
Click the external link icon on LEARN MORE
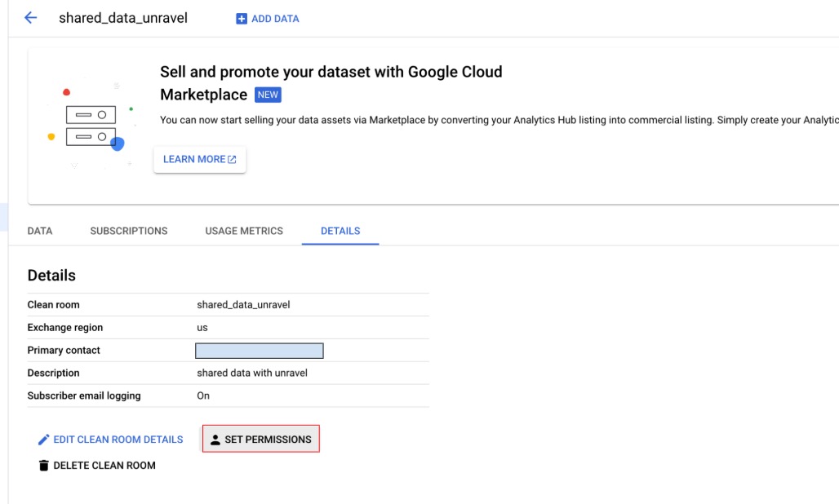click(233, 160)
